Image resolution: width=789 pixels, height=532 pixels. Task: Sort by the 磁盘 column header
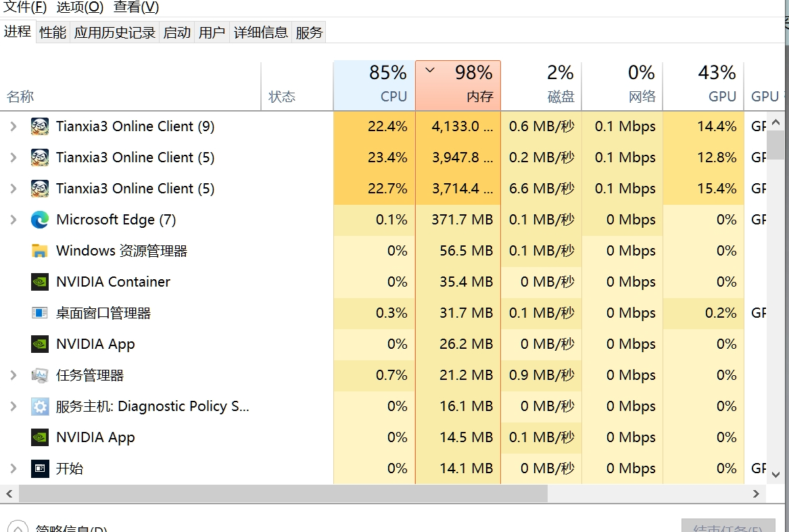click(541, 85)
